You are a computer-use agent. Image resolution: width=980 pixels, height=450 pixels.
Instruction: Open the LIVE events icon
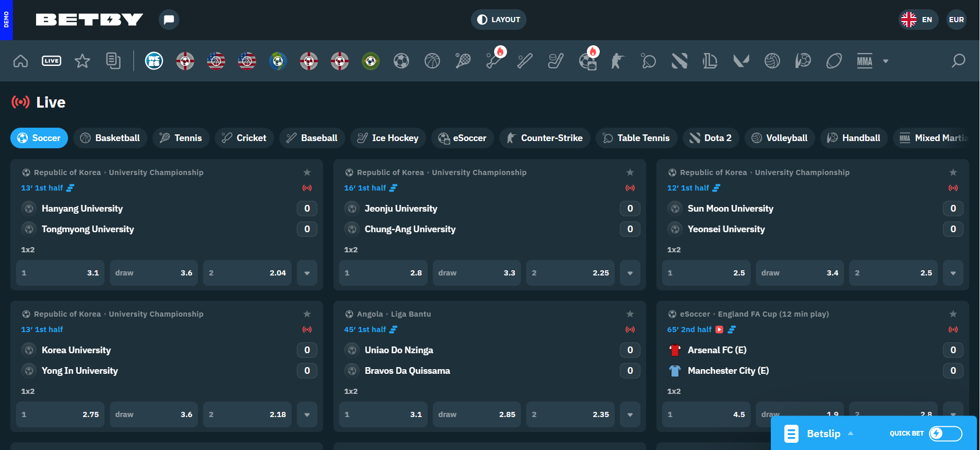point(52,61)
